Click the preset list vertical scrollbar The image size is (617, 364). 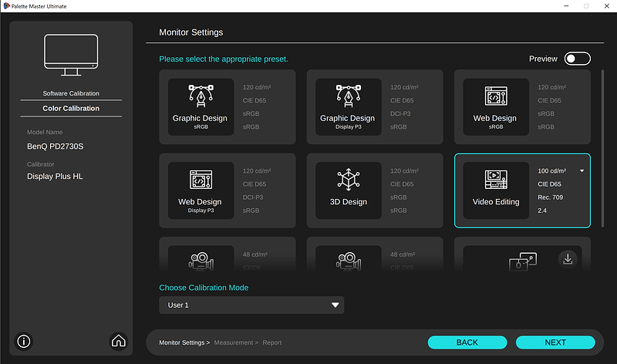[x=602, y=148]
